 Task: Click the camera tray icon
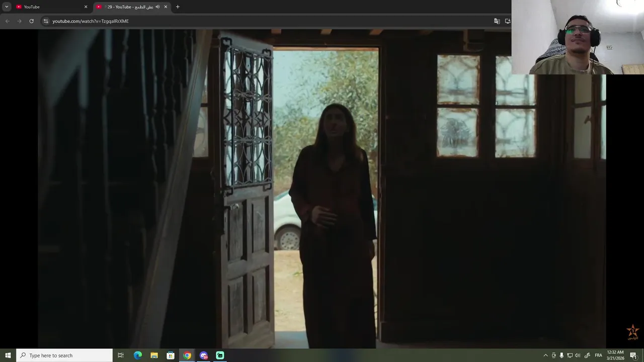pos(554,355)
